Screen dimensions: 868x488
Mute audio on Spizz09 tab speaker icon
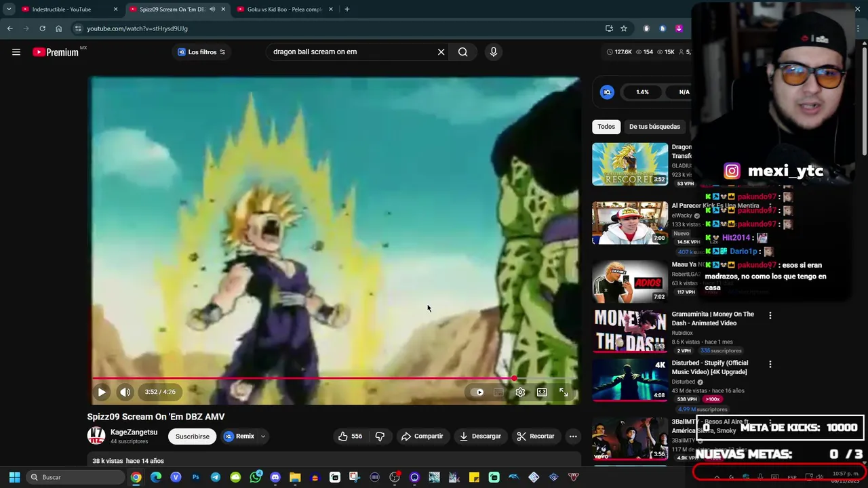[212, 9]
